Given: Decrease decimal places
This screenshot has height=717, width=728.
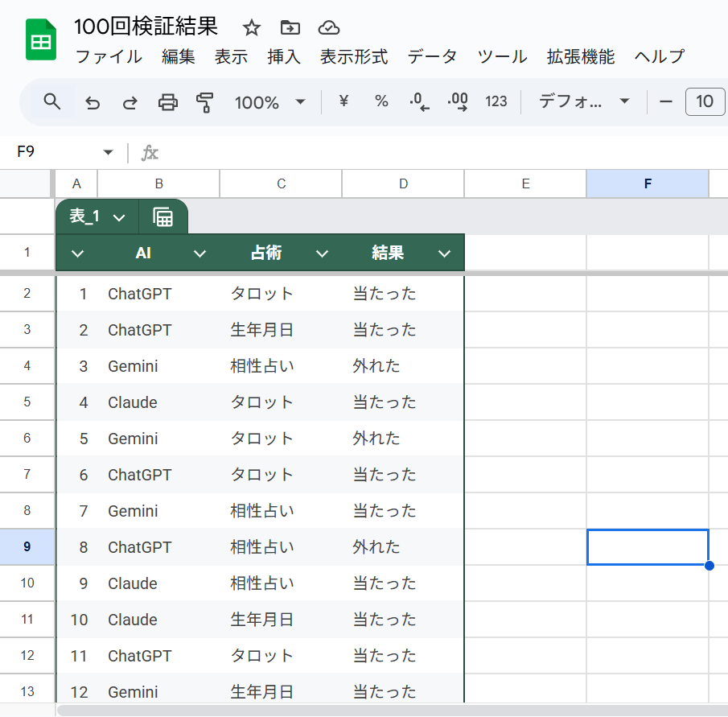Looking at the screenshot, I should point(418,101).
